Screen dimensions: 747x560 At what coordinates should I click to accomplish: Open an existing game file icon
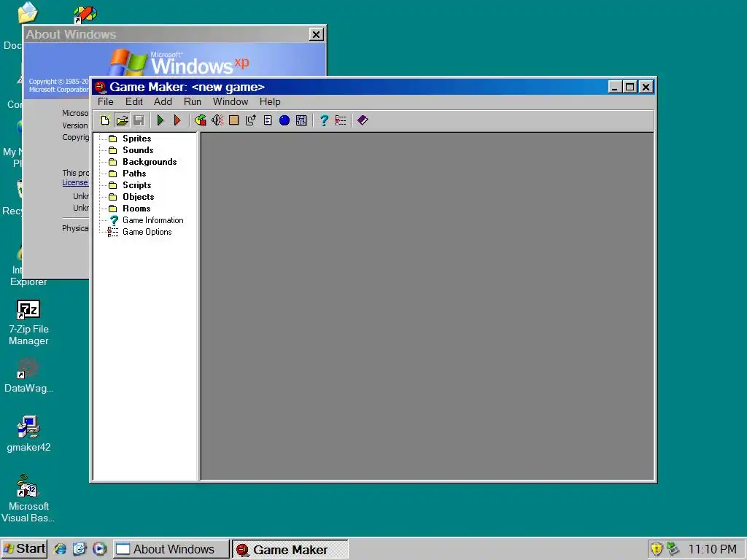[122, 120]
